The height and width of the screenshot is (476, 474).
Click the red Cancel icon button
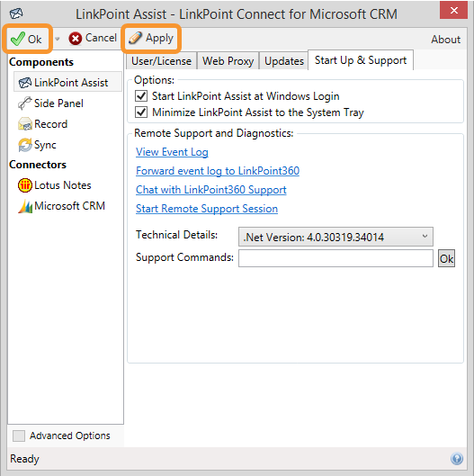click(x=93, y=39)
